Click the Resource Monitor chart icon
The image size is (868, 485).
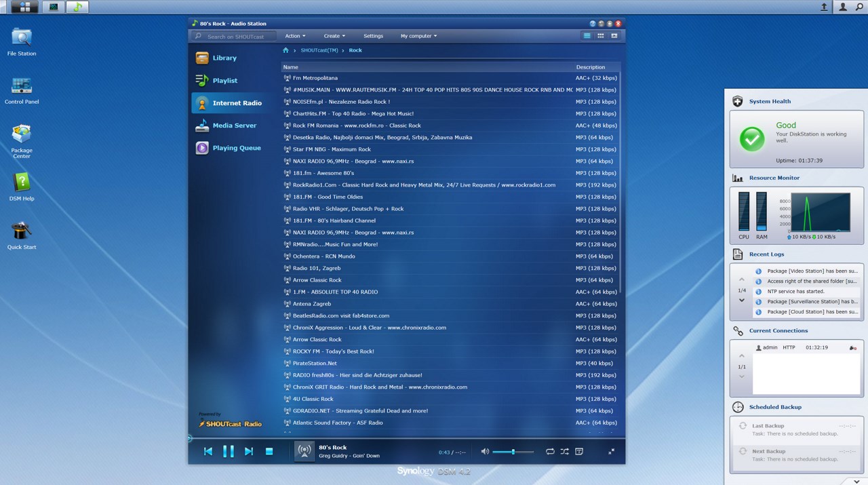pos(738,178)
